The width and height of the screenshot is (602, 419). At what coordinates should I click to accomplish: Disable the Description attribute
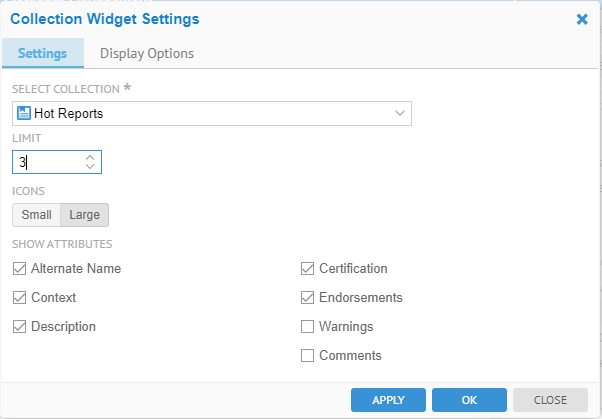point(20,326)
